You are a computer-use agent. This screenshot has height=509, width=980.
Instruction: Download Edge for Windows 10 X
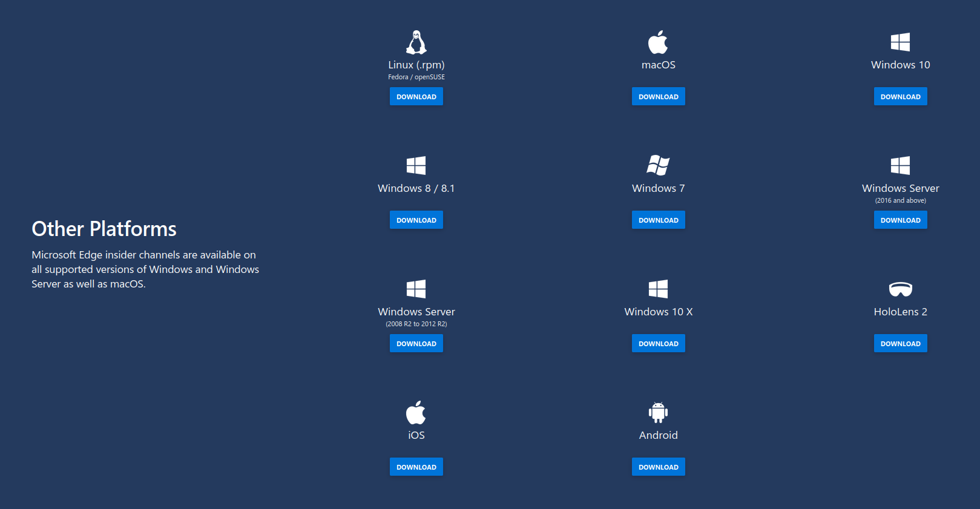coord(659,343)
